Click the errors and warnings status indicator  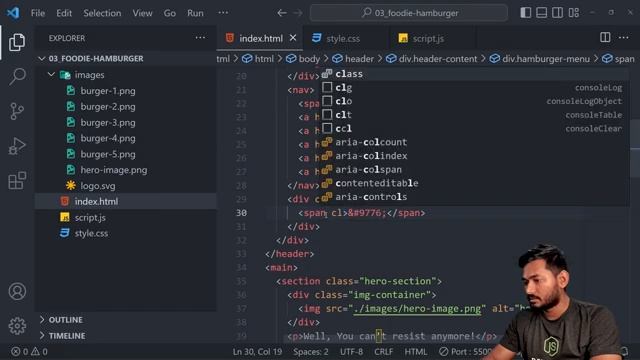pos(29,351)
